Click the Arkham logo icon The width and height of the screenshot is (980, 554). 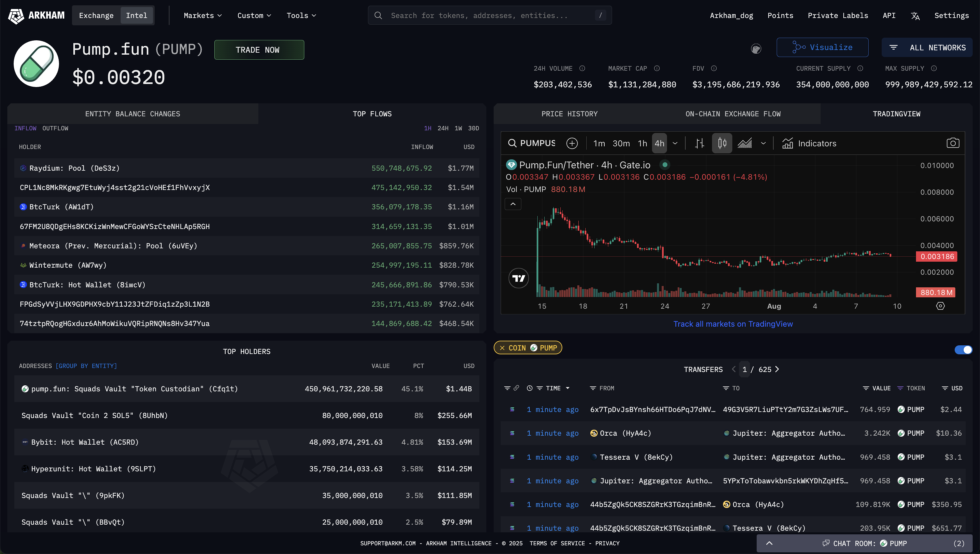16,16
